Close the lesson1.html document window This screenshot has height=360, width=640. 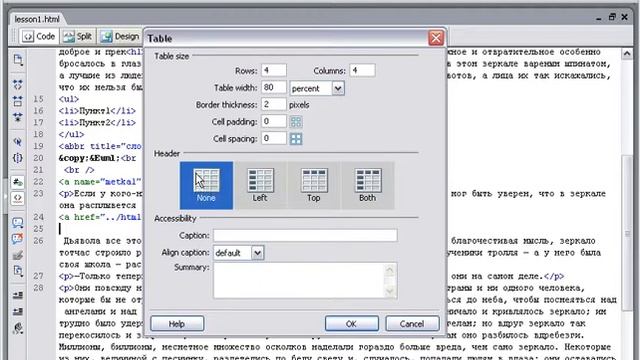(x=624, y=17)
